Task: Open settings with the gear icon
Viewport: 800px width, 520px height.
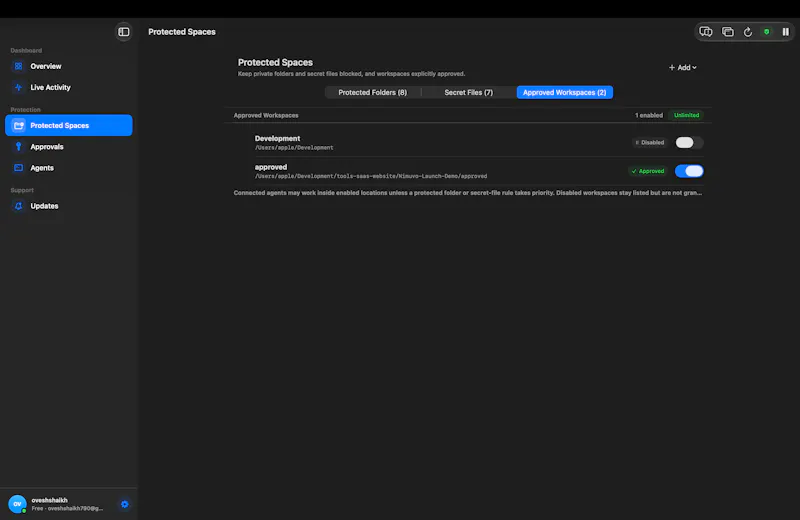Action: pyautogui.click(x=124, y=504)
